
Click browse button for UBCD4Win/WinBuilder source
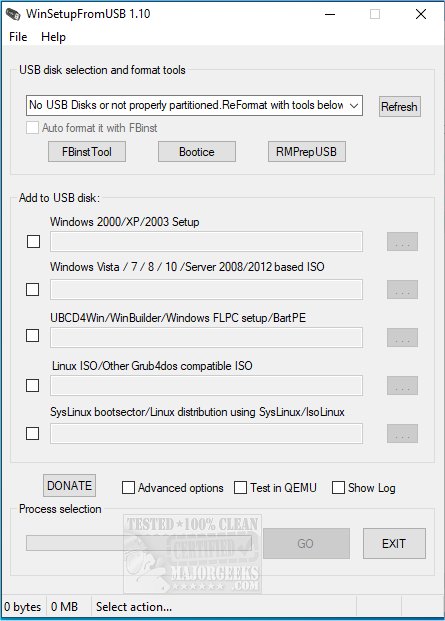point(402,337)
